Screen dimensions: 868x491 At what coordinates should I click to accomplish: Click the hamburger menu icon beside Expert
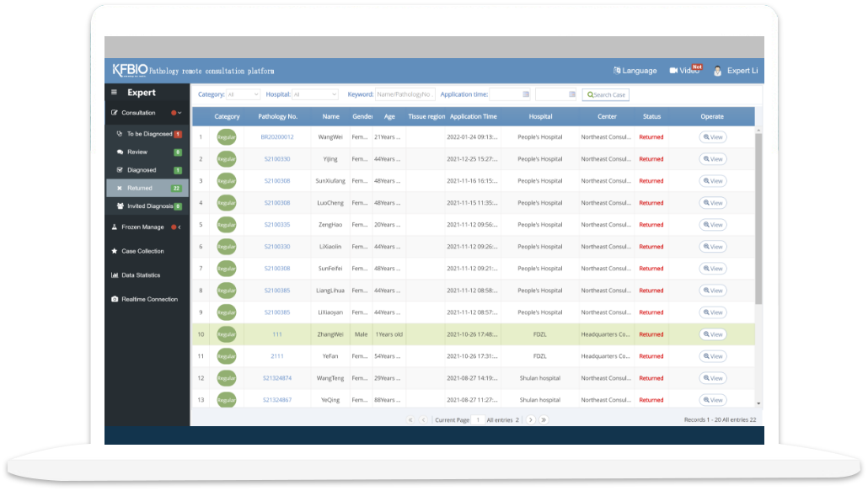(x=115, y=93)
